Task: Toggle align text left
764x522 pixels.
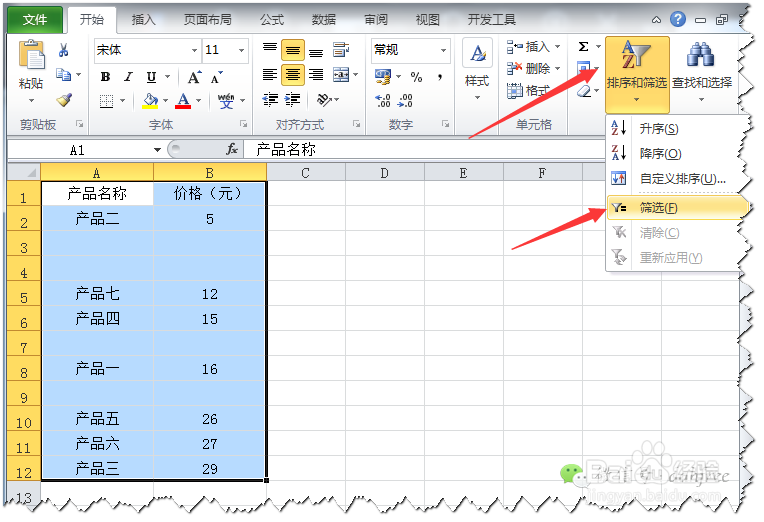Action: pyautogui.click(x=269, y=75)
